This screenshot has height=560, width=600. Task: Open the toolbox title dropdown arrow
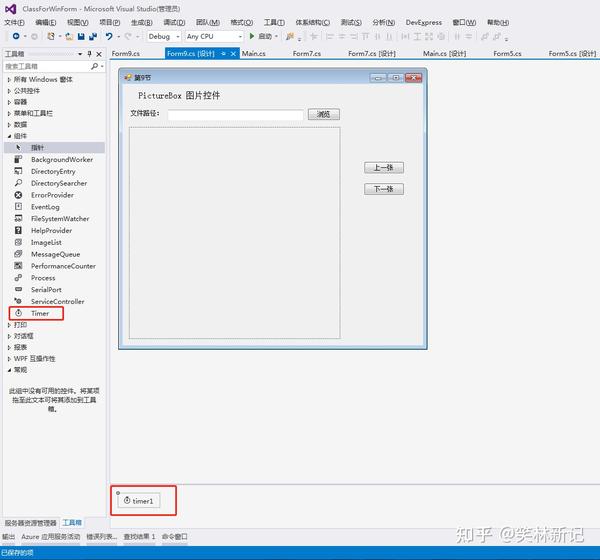tap(80, 54)
